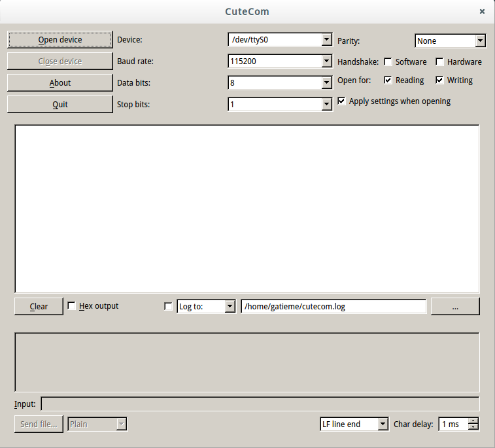Clear the output with the Clear button
This screenshot has width=495, height=448.
39,306
